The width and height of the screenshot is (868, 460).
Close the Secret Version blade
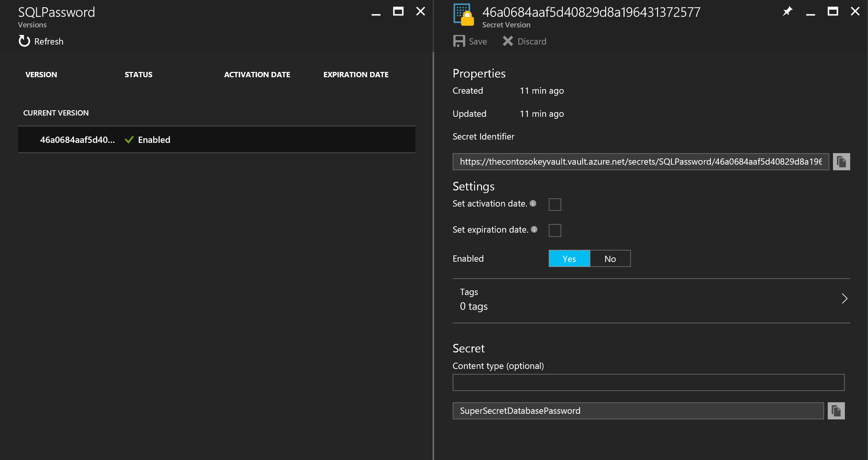point(855,12)
